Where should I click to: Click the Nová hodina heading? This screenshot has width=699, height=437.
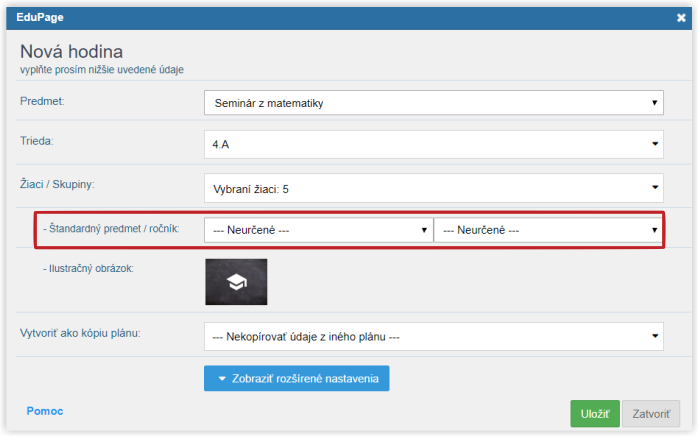[71, 52]
